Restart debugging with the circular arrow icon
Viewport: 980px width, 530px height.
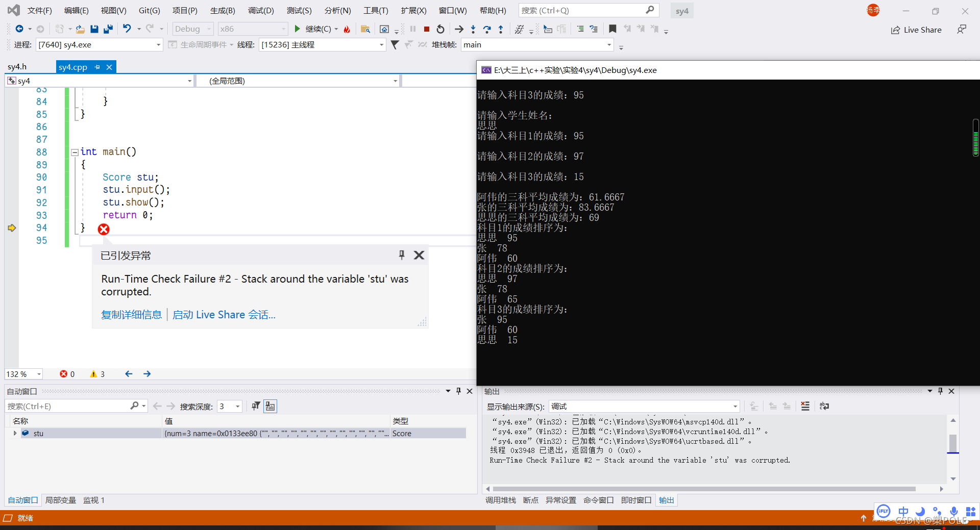coord(440,29)
